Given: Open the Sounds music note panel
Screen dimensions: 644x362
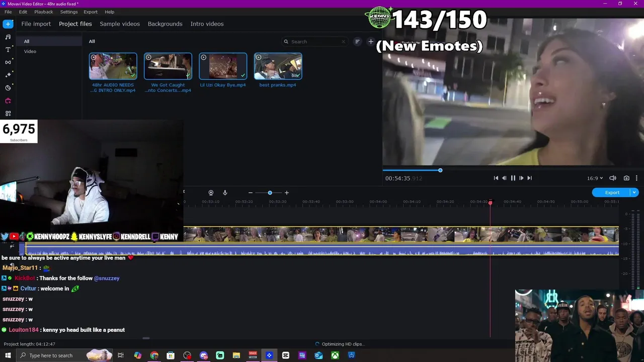Looking at the screenshot, I should (x=8, y=37).
